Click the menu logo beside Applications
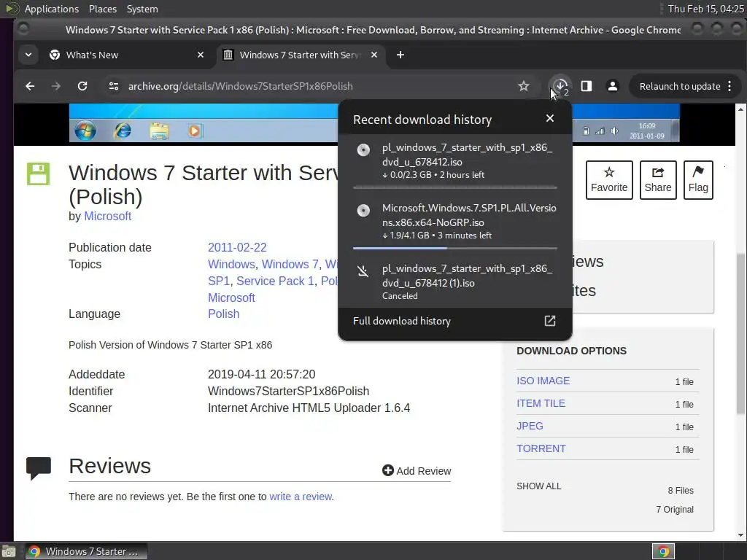Viewport: 747px width, 560px height. tap(12, 9)
